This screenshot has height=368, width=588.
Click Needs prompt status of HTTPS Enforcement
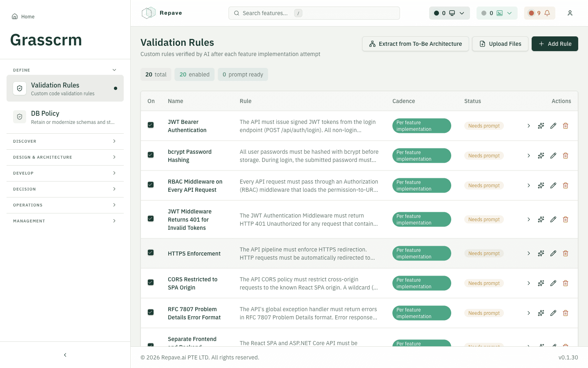coord(484,254)
